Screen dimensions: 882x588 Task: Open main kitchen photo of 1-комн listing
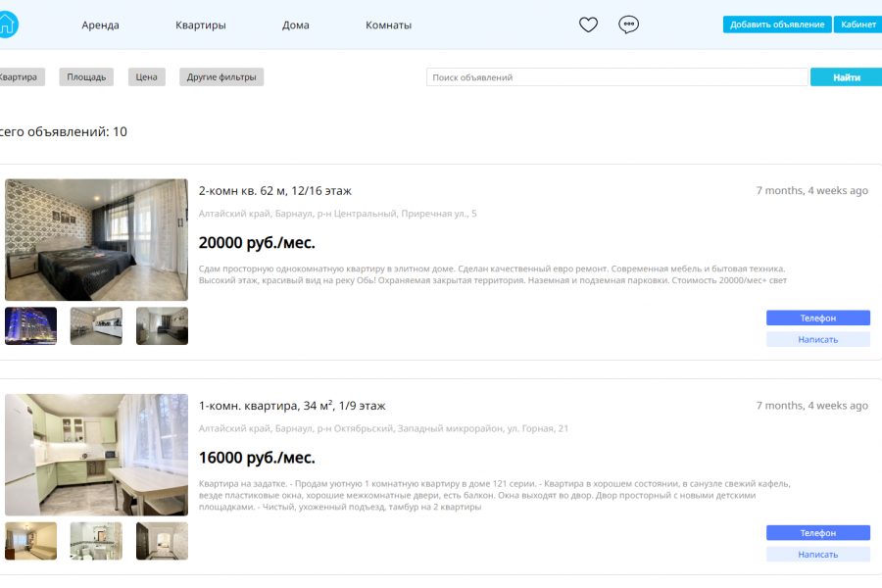click(96, 455)
